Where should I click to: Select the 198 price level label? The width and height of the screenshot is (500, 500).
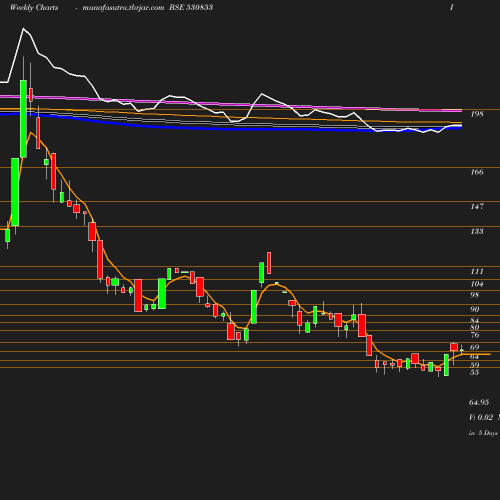click(477, 114)
